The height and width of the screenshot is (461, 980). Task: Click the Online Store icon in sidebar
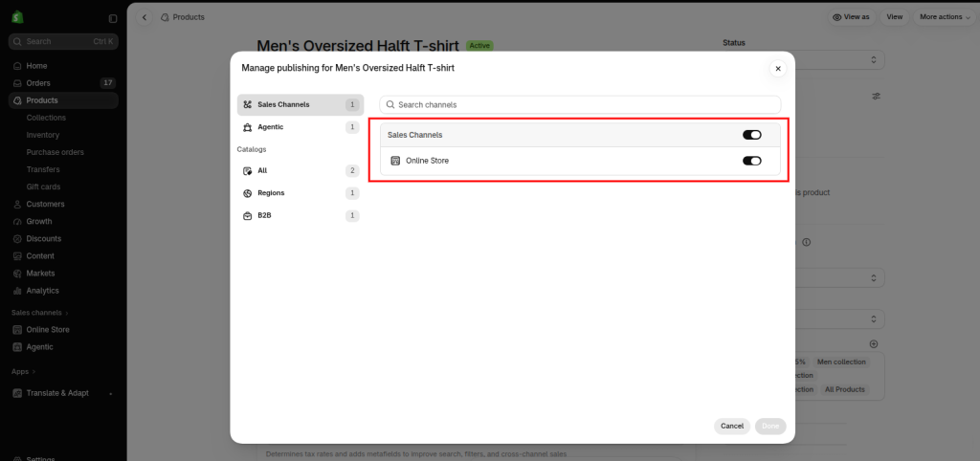coord(17,330)
